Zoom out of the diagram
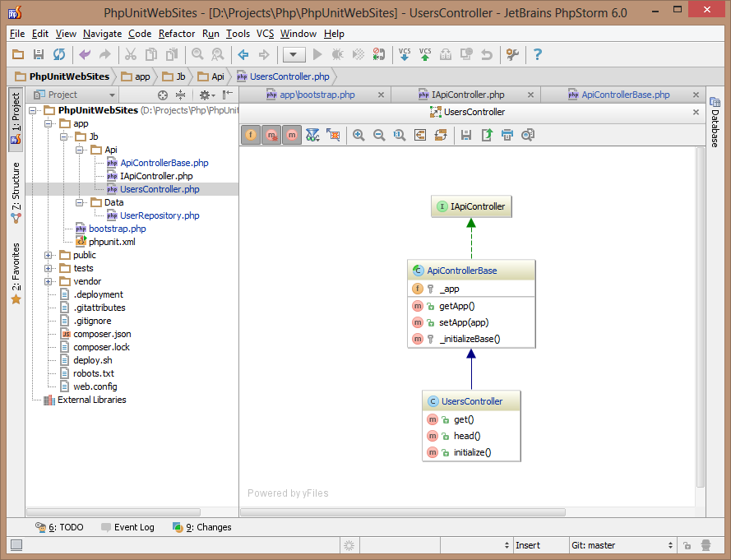731x560 pixels. tap(379, 135)
